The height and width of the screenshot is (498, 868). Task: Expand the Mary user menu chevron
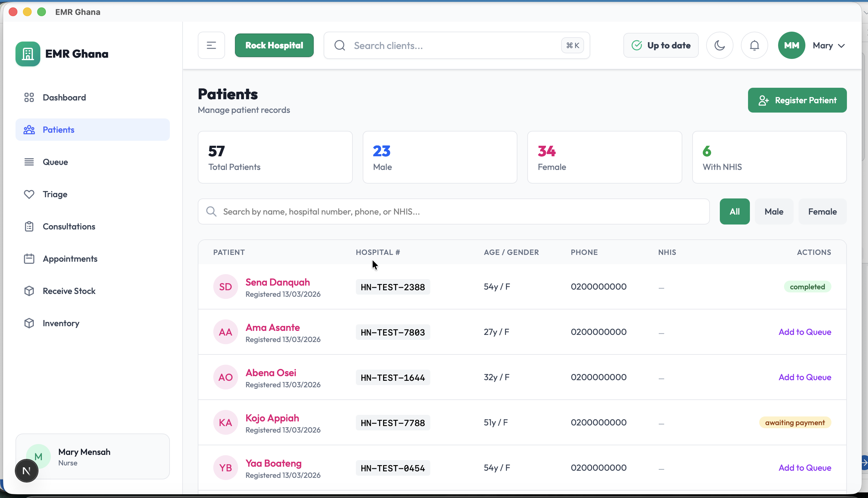pos(841,46)
